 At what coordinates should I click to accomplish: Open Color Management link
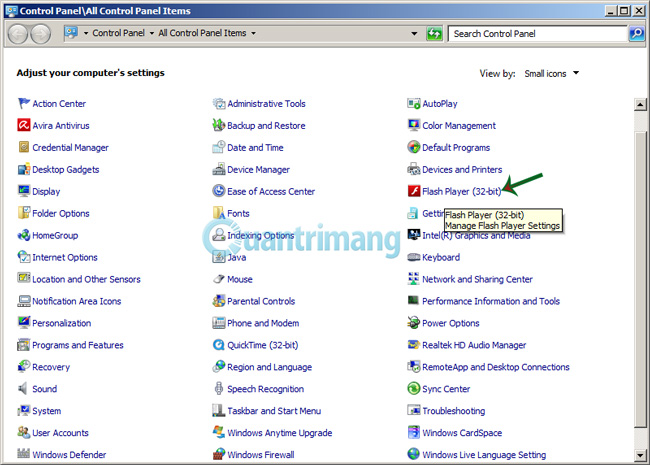click(459, 126)
